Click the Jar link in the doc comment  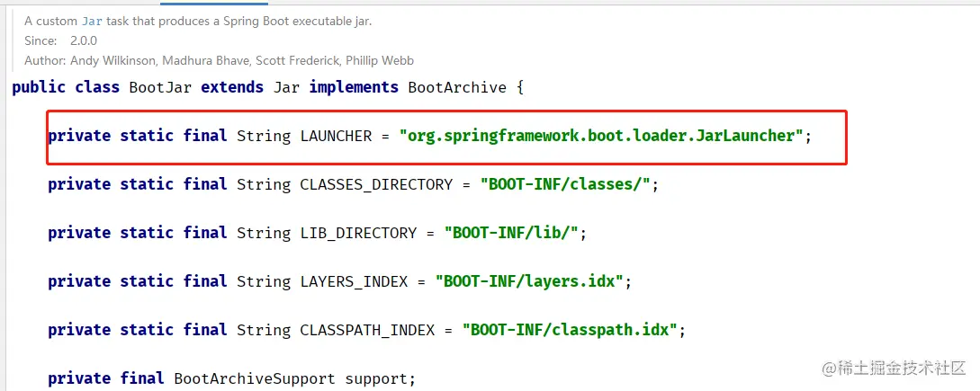tap(93, 22)
